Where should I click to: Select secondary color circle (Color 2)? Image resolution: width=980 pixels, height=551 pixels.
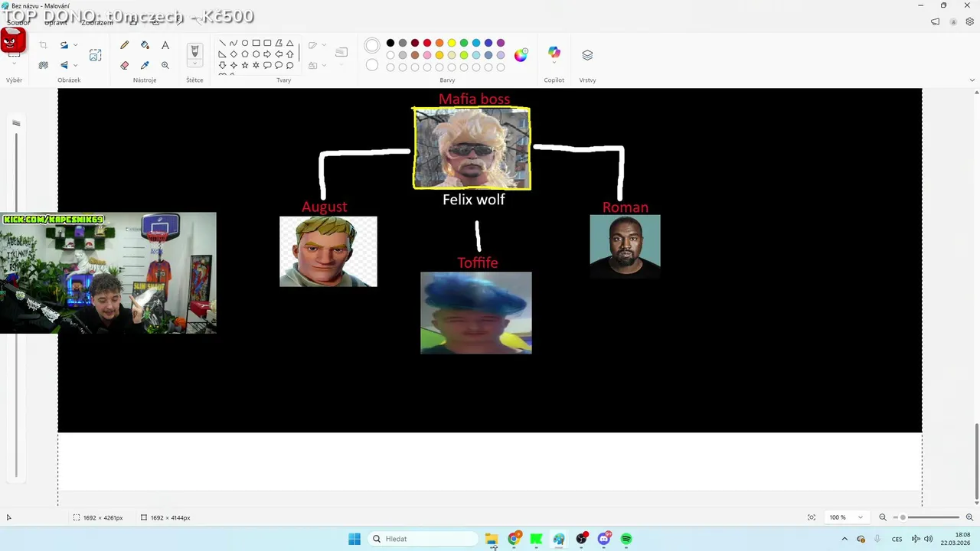372,65
